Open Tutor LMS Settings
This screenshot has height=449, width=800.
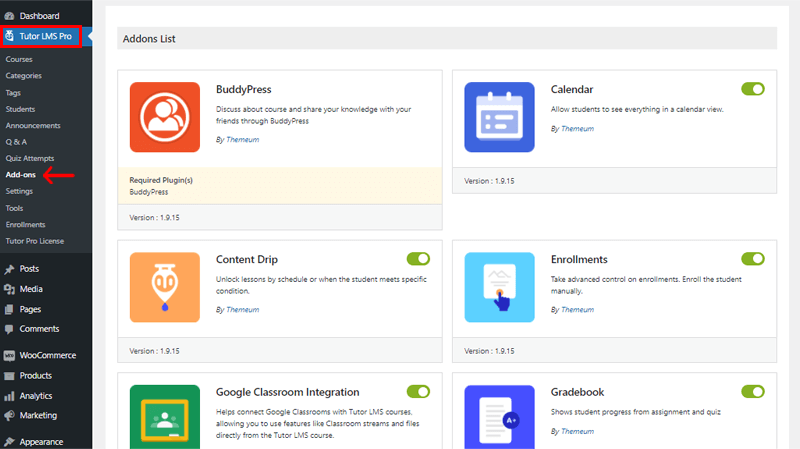(19, 191)
